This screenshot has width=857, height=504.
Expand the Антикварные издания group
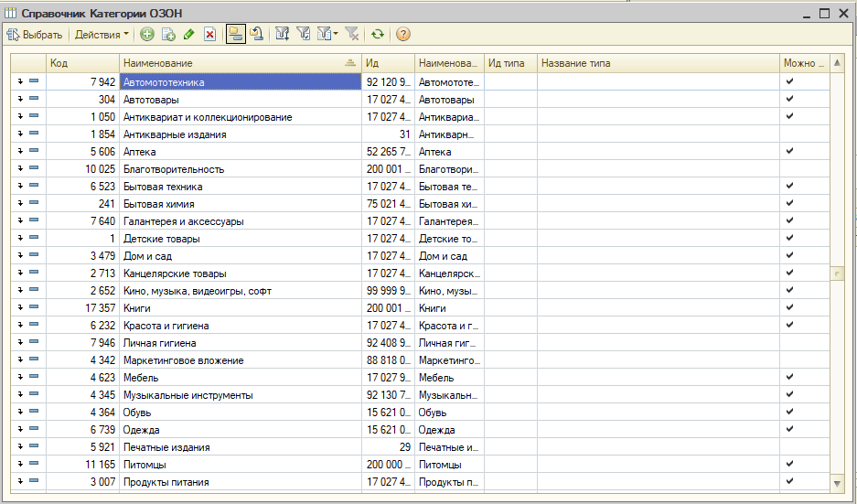[20, 134]
